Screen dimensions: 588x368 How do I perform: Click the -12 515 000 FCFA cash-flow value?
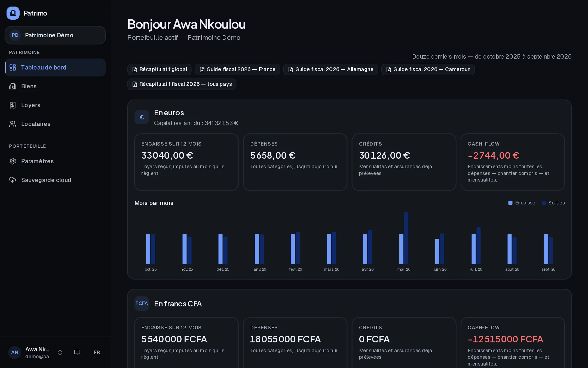(x=505, y=339)
